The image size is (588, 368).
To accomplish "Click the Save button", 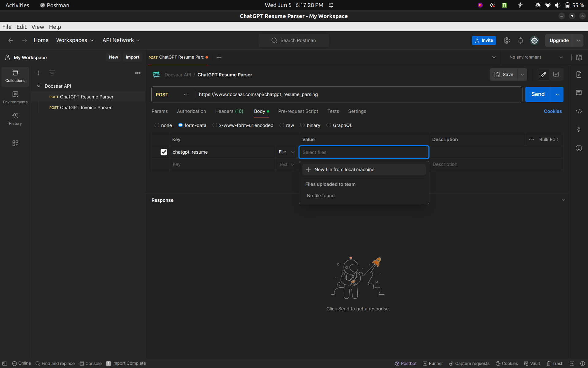I will point(504,75).
